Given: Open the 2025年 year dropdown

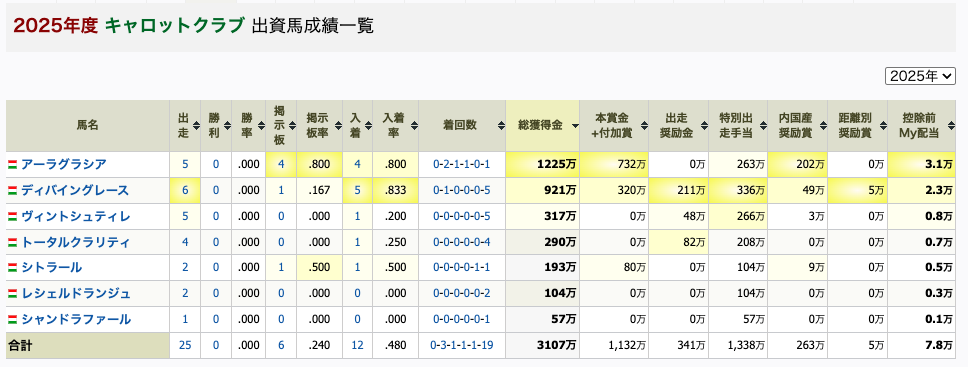Looking at the screenshot, I should [x=920, y=76].
